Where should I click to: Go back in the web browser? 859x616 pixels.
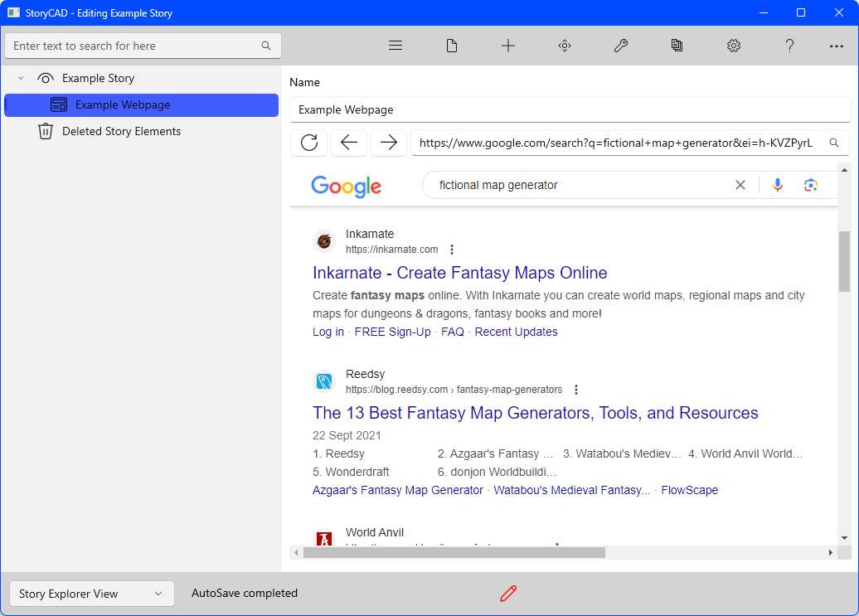pos(349,143)
